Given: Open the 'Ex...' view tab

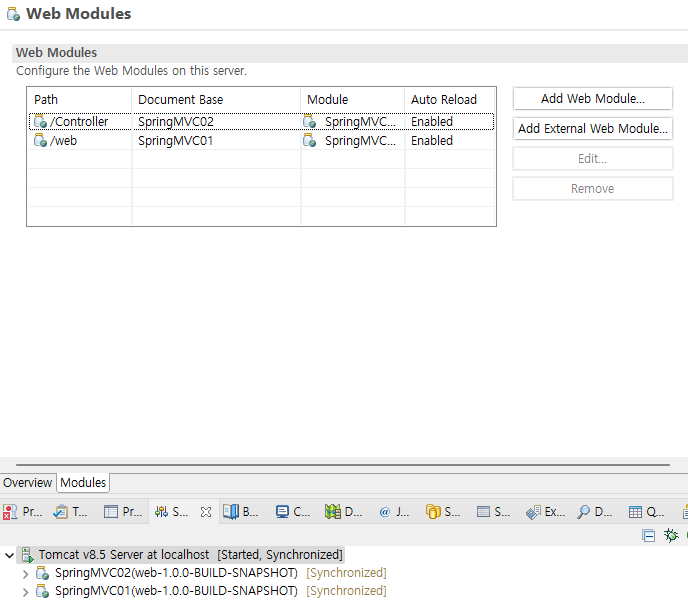Looking at the screenshot, I should tap(546, 511).
